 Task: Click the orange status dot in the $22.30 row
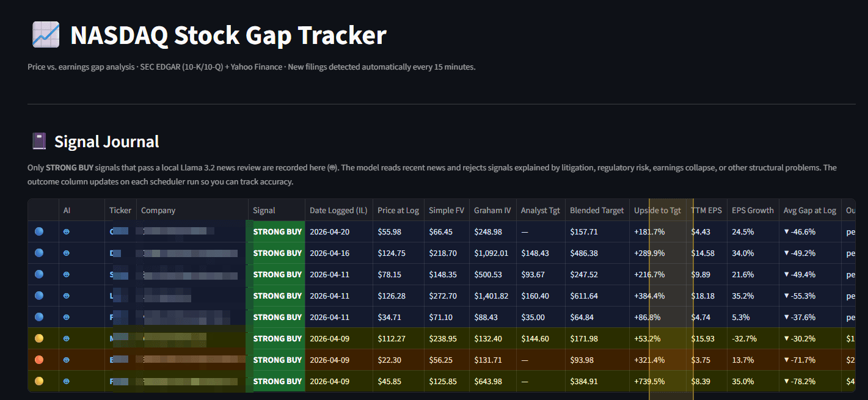(x=39, y=360)
